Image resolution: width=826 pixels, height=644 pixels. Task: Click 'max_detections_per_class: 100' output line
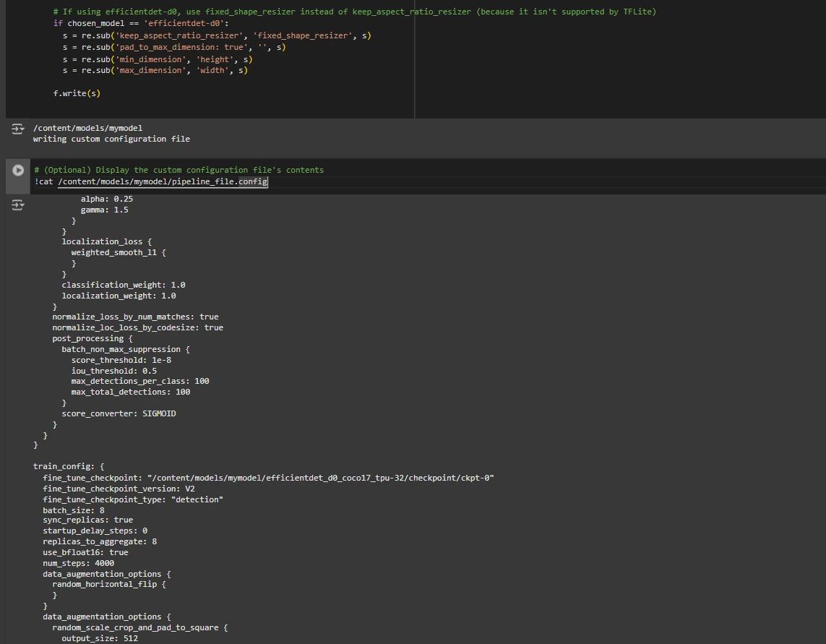140,380
